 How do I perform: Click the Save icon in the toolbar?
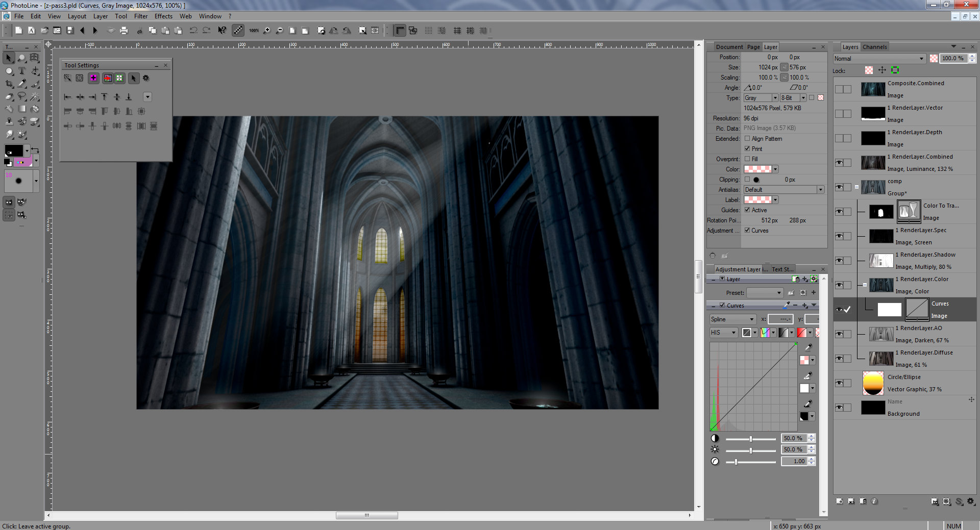pos(70,31)
